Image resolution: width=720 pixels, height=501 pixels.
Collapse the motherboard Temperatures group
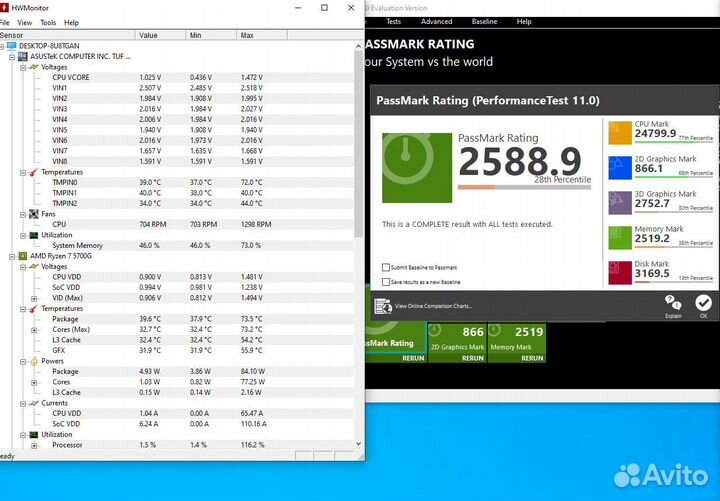click(23, 173)
